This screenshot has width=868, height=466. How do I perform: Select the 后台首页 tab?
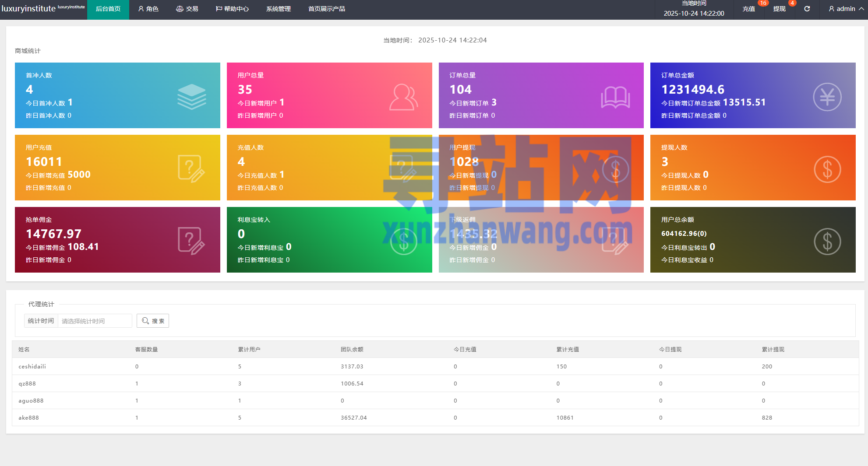tap(108, 9)
